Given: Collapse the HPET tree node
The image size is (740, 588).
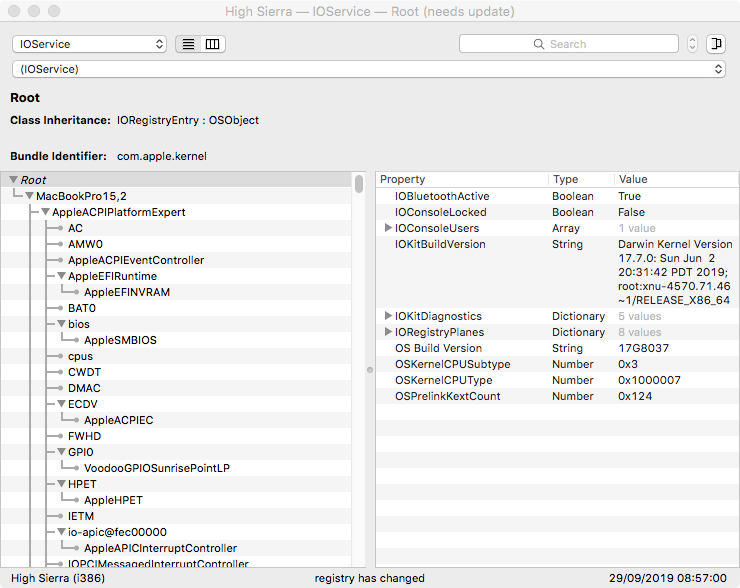Looking at the screenshot, I should 61,484.
